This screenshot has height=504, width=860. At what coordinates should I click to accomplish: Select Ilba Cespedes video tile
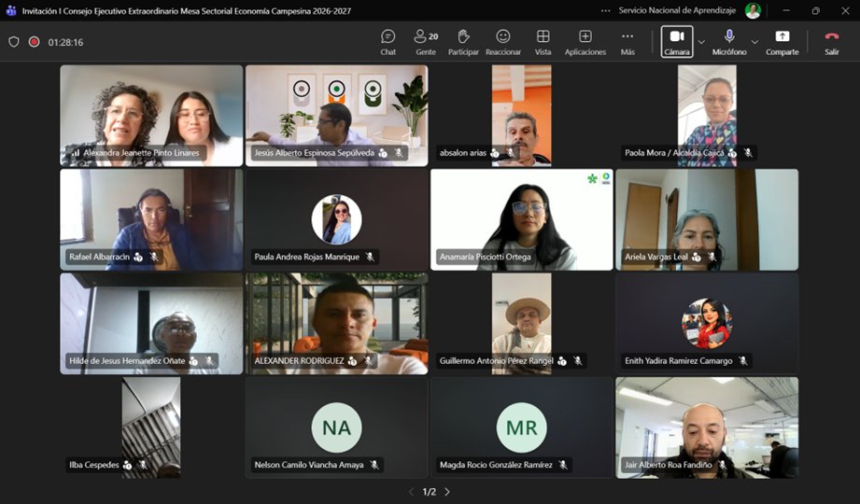pyautogui.click(x=151, y=427)
